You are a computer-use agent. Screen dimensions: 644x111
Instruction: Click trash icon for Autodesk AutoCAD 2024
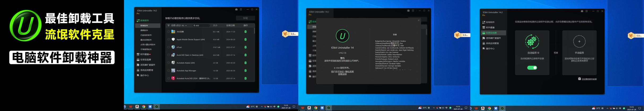245,78
